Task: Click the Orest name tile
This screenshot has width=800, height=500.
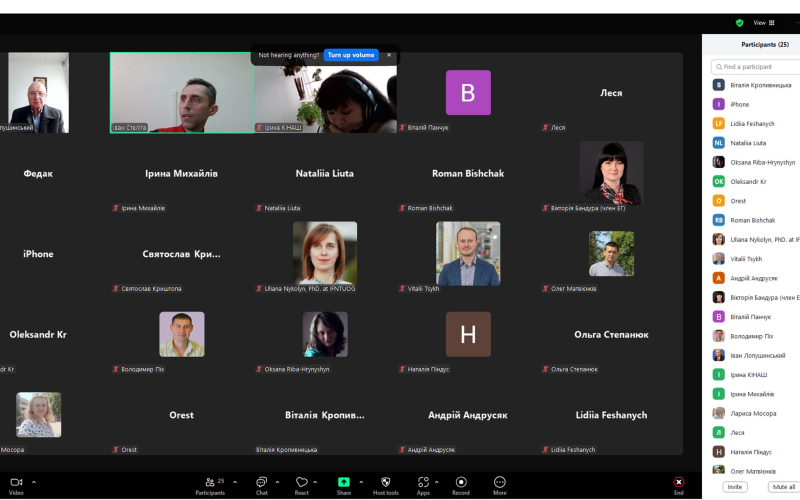Action: (182, 415)
